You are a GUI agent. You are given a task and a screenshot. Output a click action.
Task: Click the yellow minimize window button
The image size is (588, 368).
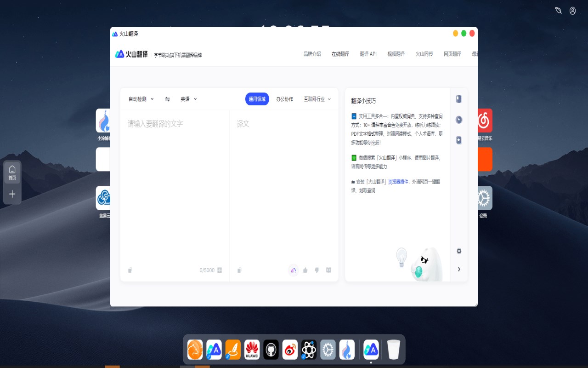coord(456,34)
